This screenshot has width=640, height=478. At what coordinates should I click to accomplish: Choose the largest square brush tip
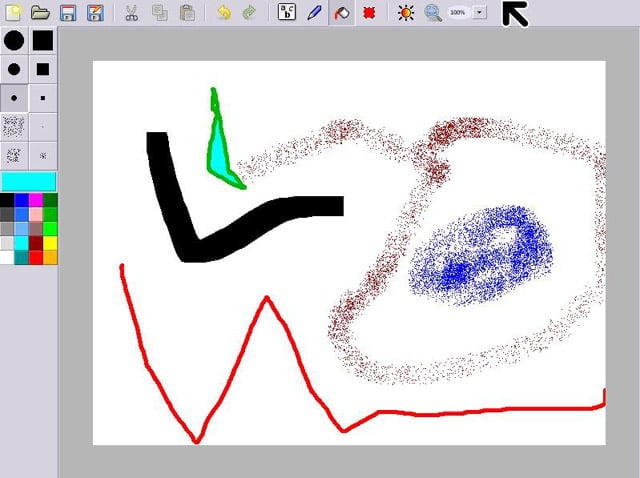[43, 40]
